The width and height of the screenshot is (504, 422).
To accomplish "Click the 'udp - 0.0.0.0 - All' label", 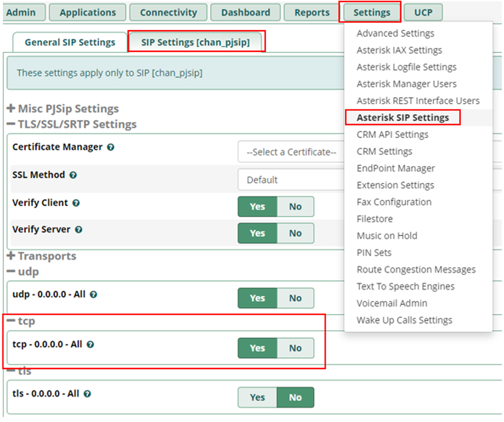I will 49,294.
